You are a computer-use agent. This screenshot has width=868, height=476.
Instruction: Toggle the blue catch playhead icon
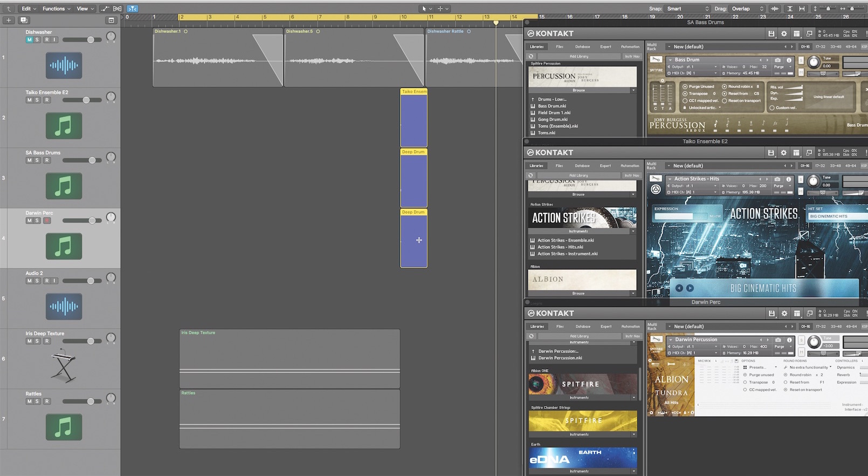(x=132, y=9)
